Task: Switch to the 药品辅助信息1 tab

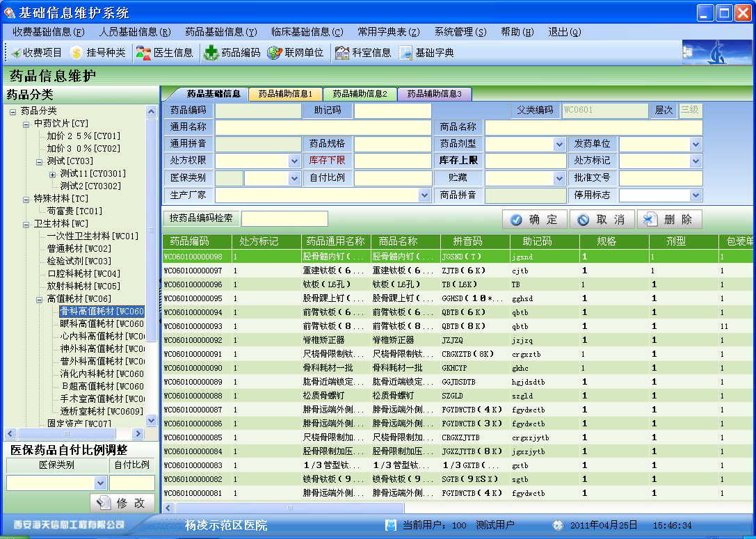Action: pyautogui.click(x=285, y=94)
